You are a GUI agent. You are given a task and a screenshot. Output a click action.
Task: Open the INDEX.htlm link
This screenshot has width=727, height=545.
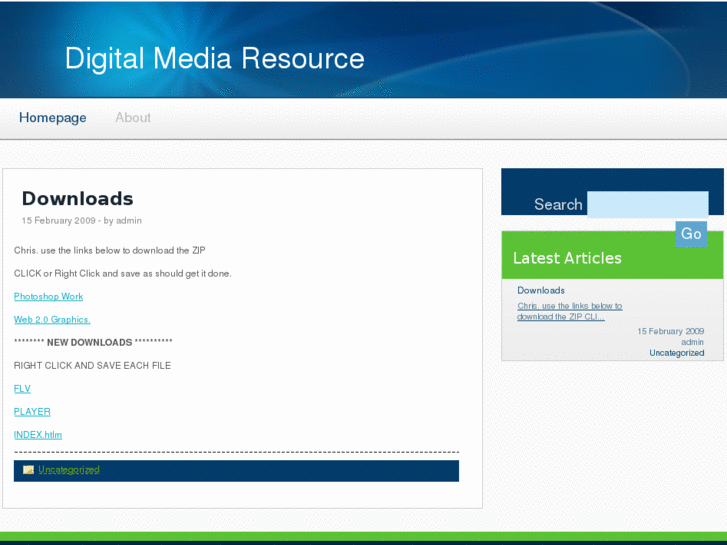click(38, 435)
